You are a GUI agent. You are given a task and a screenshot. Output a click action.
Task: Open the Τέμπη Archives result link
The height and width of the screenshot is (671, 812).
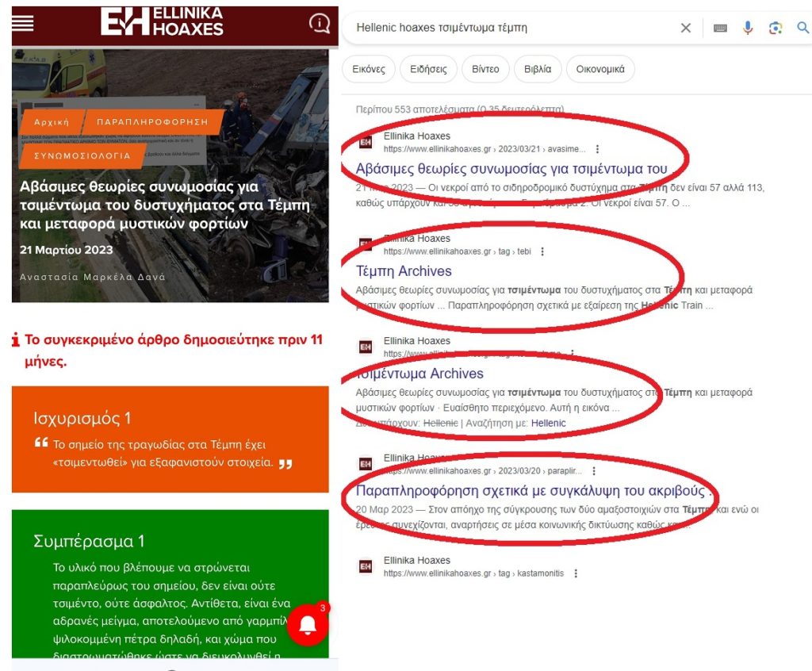click(x=404, y=271)
